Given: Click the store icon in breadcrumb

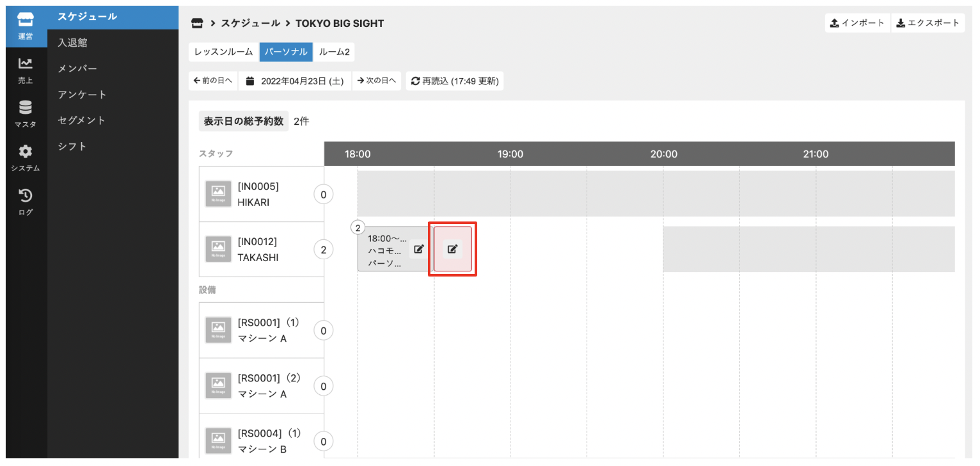Looking at the screenshot, I should tap(197, 23).
